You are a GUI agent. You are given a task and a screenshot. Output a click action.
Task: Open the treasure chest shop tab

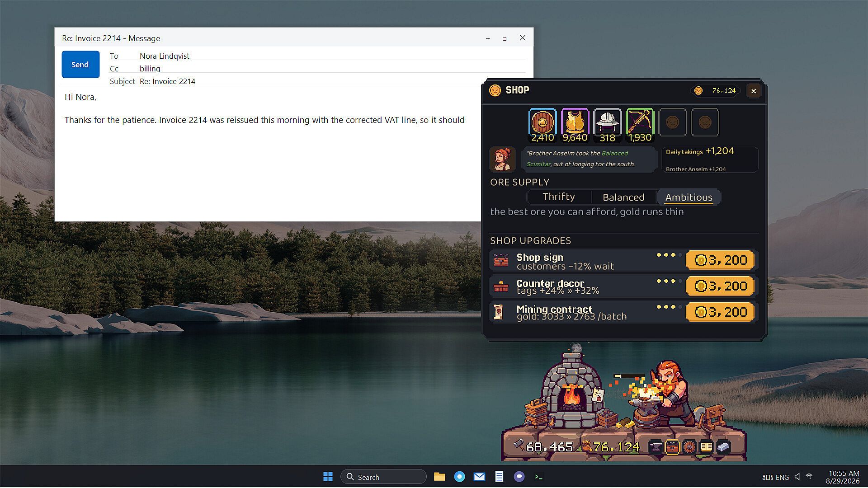tap(672, 447)
